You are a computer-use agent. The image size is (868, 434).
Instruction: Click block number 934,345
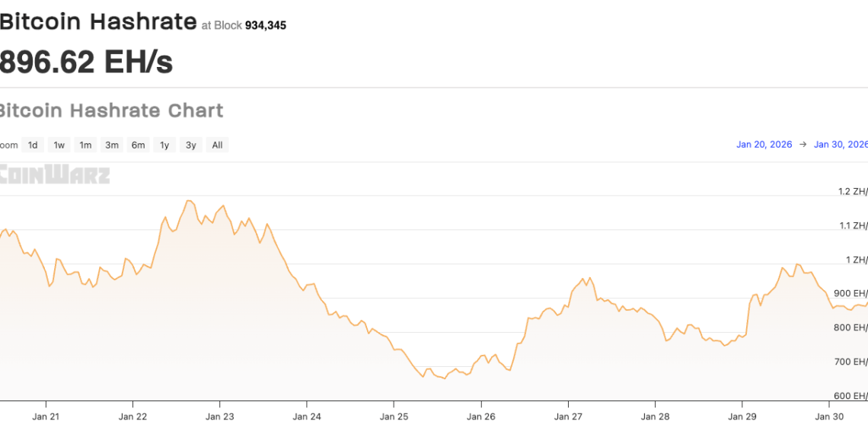click(265, 26)
